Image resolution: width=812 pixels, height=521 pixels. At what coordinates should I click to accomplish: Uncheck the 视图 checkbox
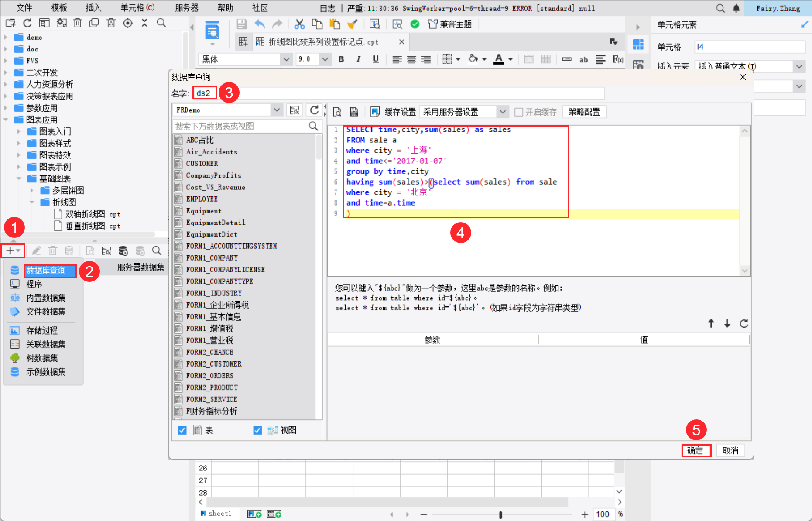[257, 430]
